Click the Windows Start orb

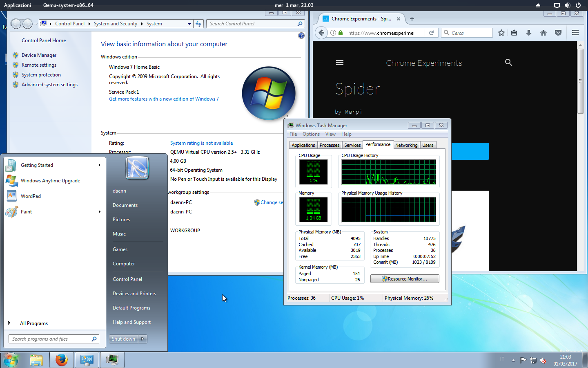(x=11, y=360)
